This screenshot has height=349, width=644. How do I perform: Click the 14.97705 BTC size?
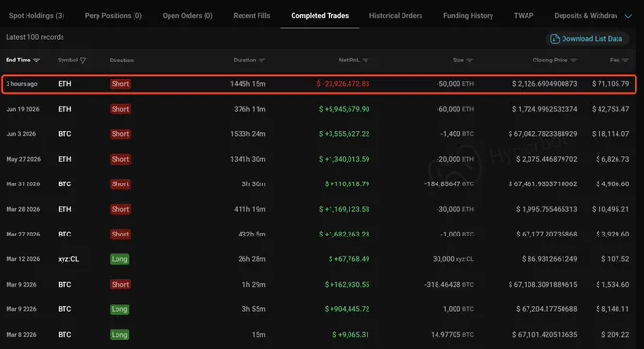pyautogui.click(x=452, y=334)
